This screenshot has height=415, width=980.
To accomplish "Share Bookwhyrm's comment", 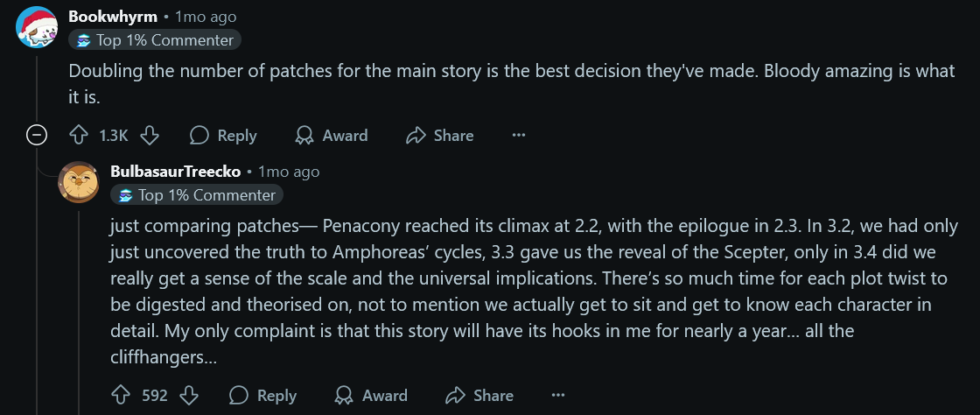I will [440, 136].
